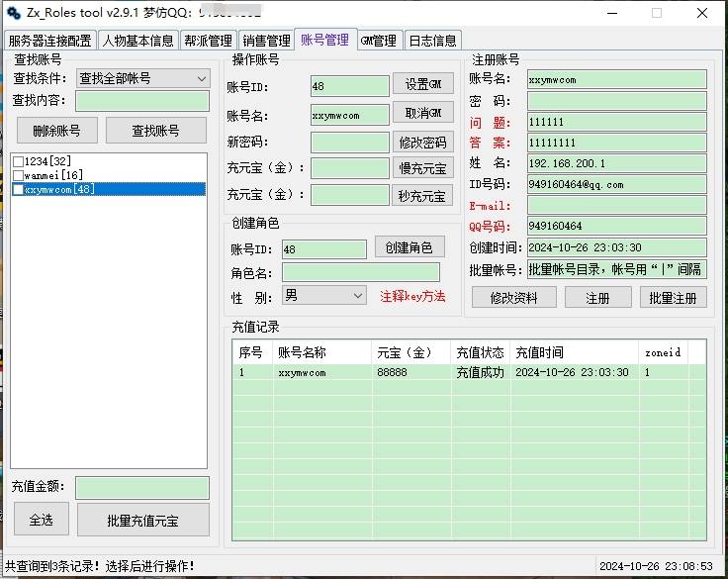Click the 修改密码 button
728x579 pixels.
tap(422, 142)
